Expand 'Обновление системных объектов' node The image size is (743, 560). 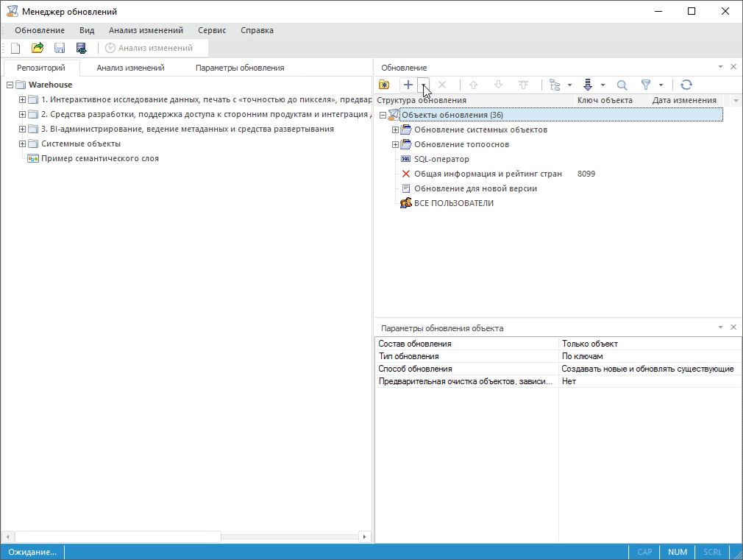395,130
